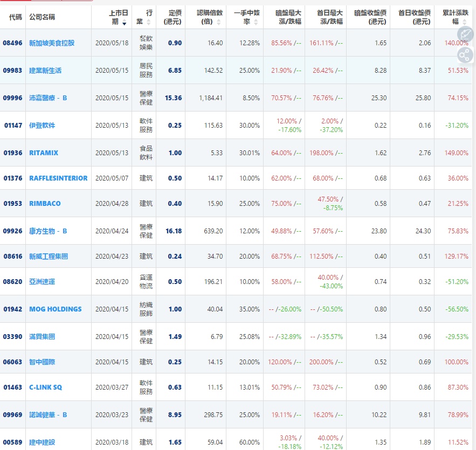Click the 公司名稱 column header
This screenshot has width=476, height=450.
(x=42, y=17)
